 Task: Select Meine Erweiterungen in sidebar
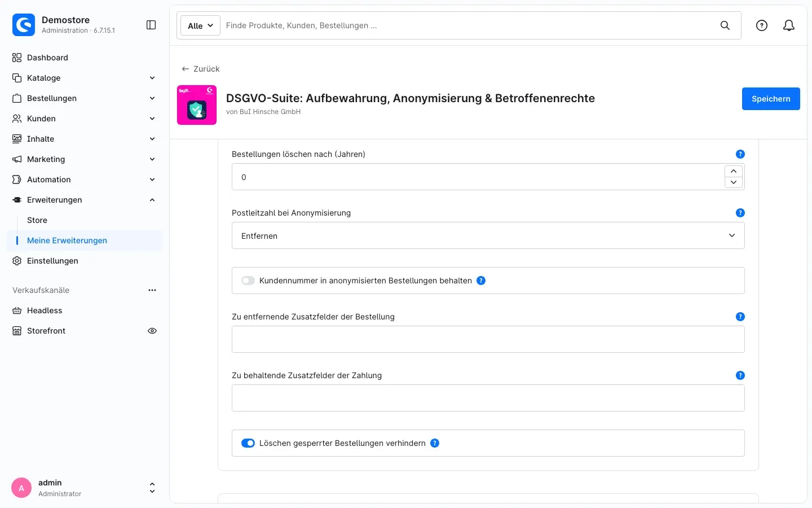[x=85, y=240]
